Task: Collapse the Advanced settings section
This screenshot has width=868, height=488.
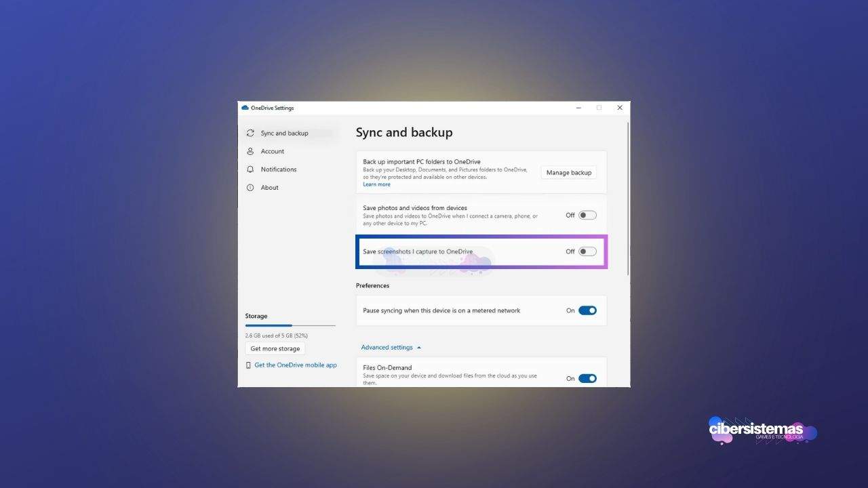Action: (x=391, y=348)
